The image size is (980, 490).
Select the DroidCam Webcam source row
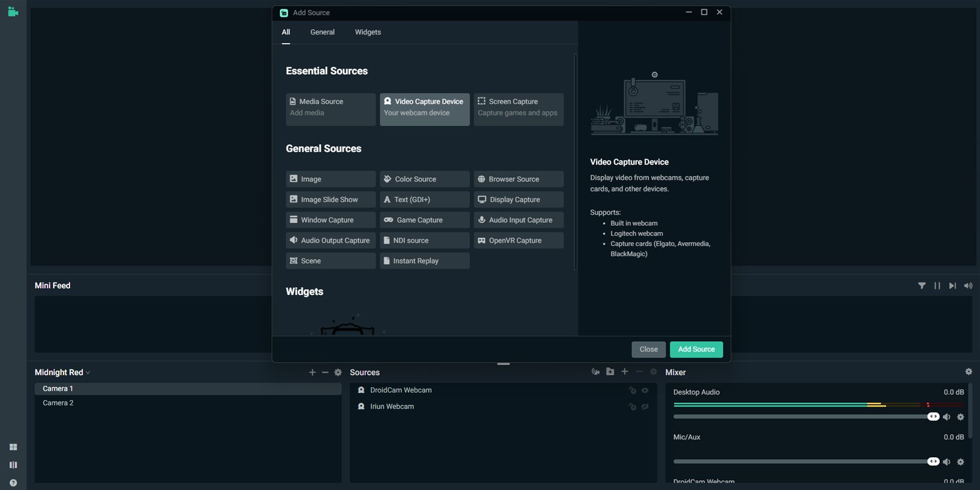pos(503,390)
